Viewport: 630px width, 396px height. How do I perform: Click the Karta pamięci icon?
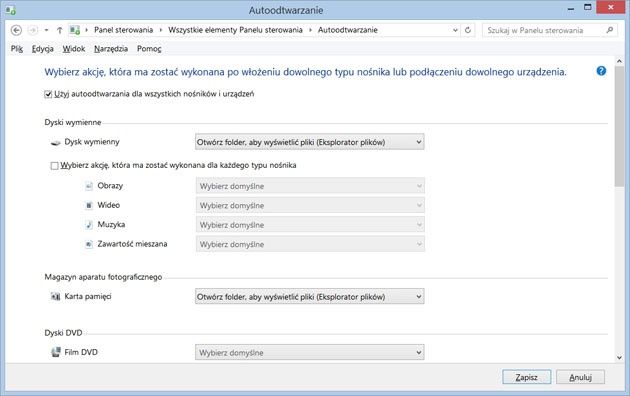pyautogui.click(x=55, y=297)
